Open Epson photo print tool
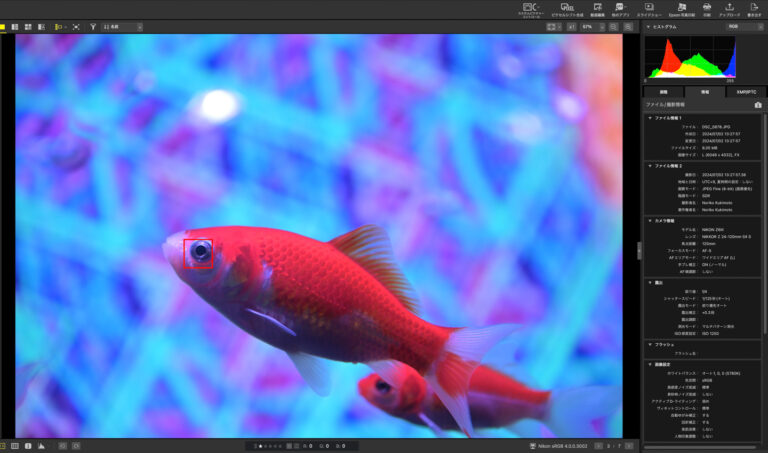This screenshot has width=768, height=453. [680, 9]
